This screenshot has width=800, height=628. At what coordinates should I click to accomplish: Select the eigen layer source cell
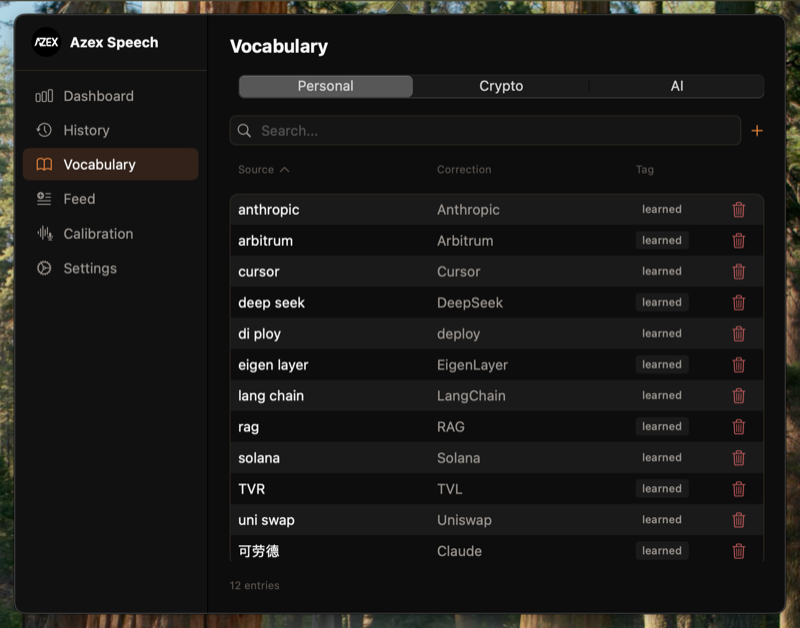[273, 365]
